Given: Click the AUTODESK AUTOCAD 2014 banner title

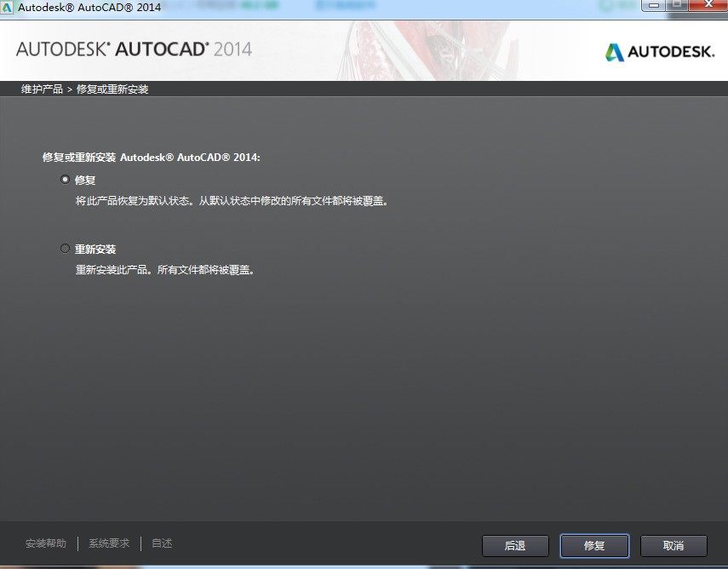Looking at the screenshot, I should pyautogui.click(x=135, y=49).
